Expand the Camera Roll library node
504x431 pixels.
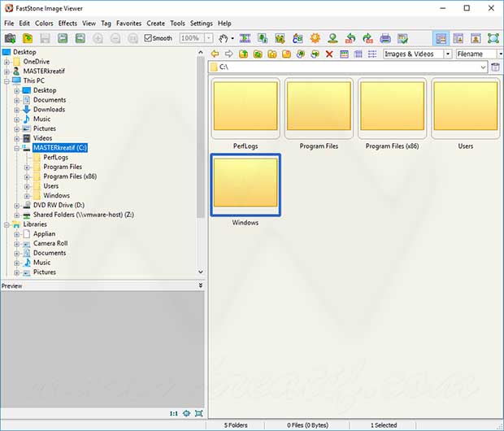pos(17,243)
